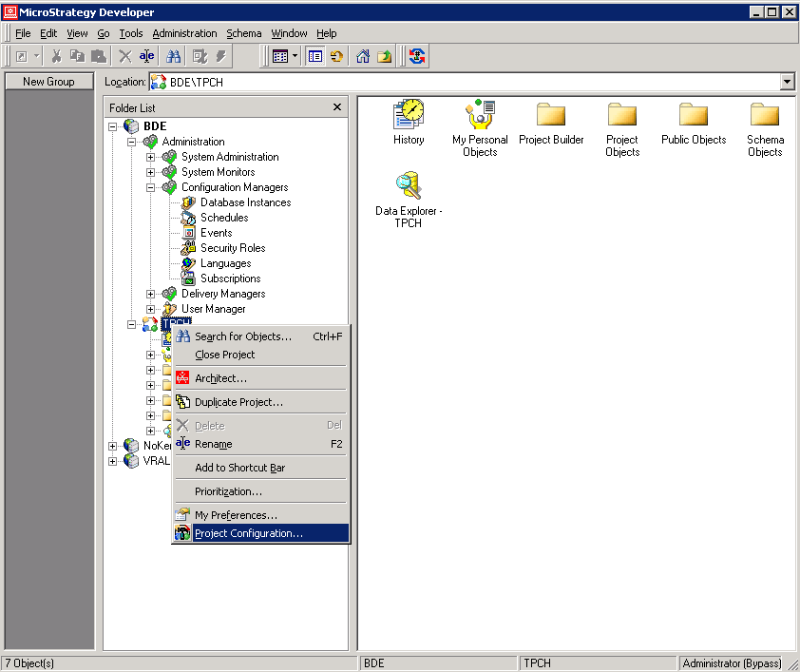Collapse the TPCH project node
The image size is (800, 672).
[x=132, y=324]
